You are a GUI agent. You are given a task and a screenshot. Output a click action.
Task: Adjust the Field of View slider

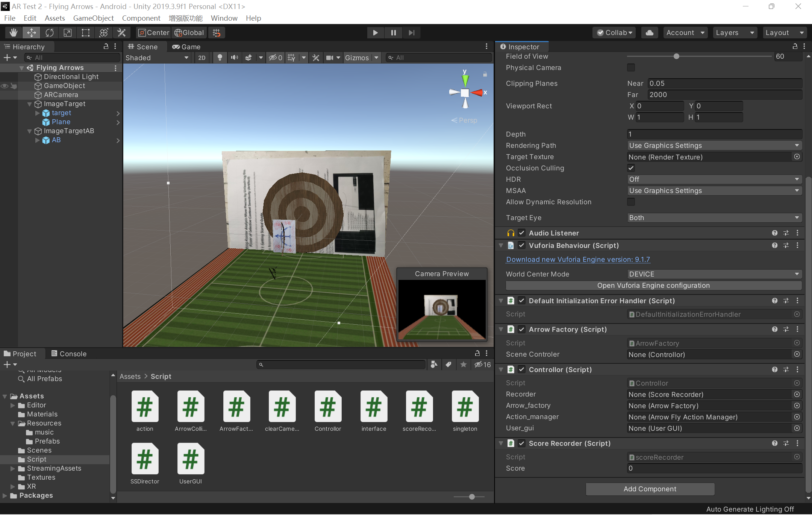point(676,56)
